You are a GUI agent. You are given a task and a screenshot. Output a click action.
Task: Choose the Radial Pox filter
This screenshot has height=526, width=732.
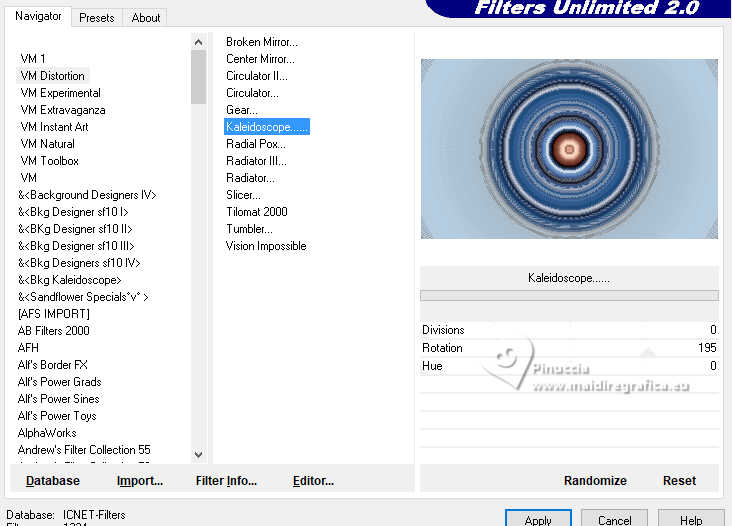pos(256,144)
